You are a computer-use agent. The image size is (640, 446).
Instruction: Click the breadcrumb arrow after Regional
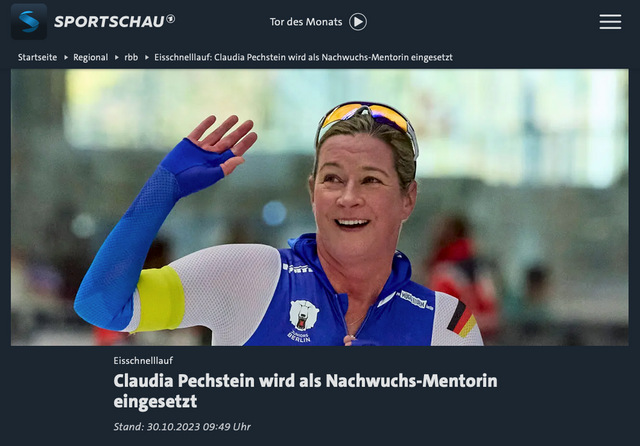click(x=117, y=58)
